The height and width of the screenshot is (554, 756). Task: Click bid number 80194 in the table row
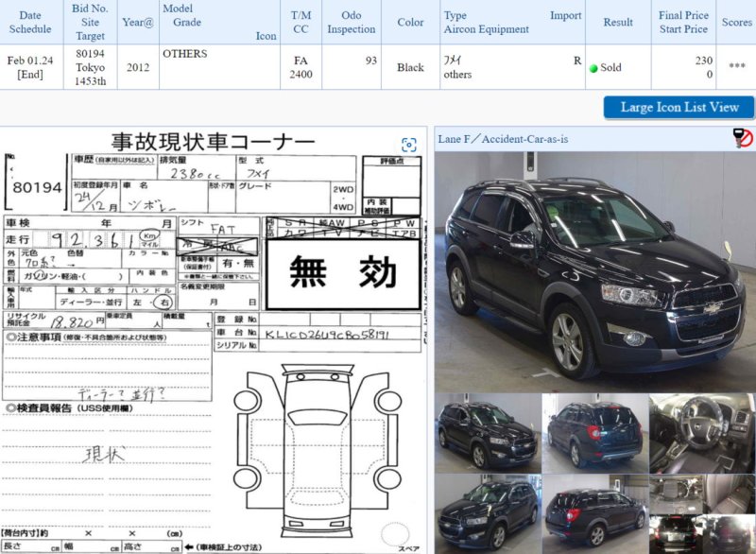pos(91,54)
